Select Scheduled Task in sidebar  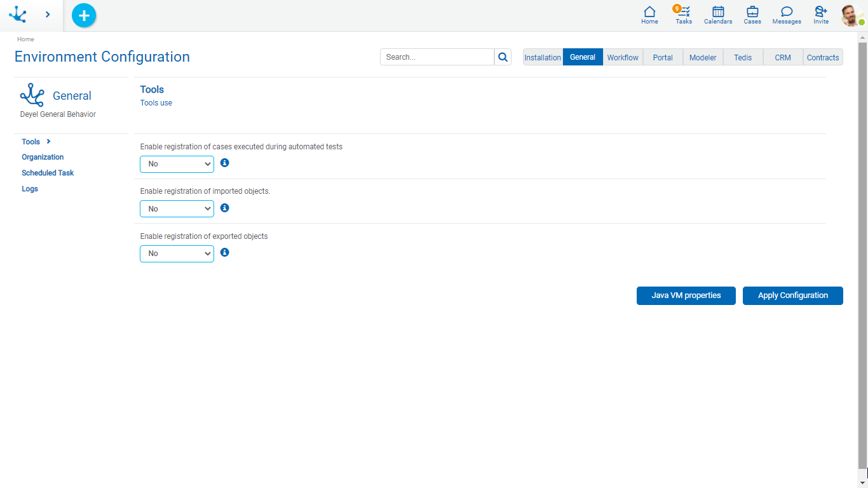click(x=48, y=173)
